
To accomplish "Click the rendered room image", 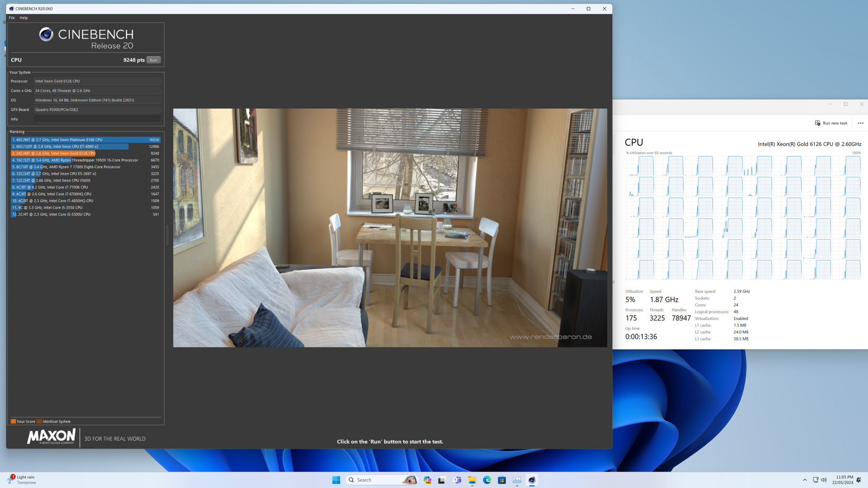I will coord(390,228).
